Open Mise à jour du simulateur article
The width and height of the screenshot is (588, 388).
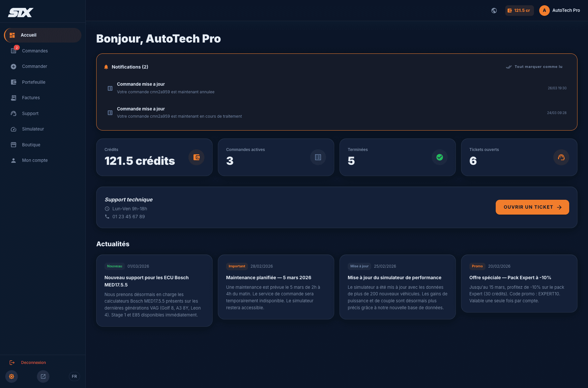click(x=397, y=287)
